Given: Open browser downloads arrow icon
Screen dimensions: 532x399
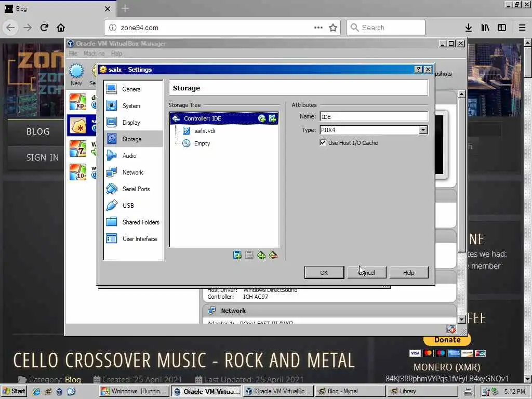Looking at the screenshot, I should [469, 28].
